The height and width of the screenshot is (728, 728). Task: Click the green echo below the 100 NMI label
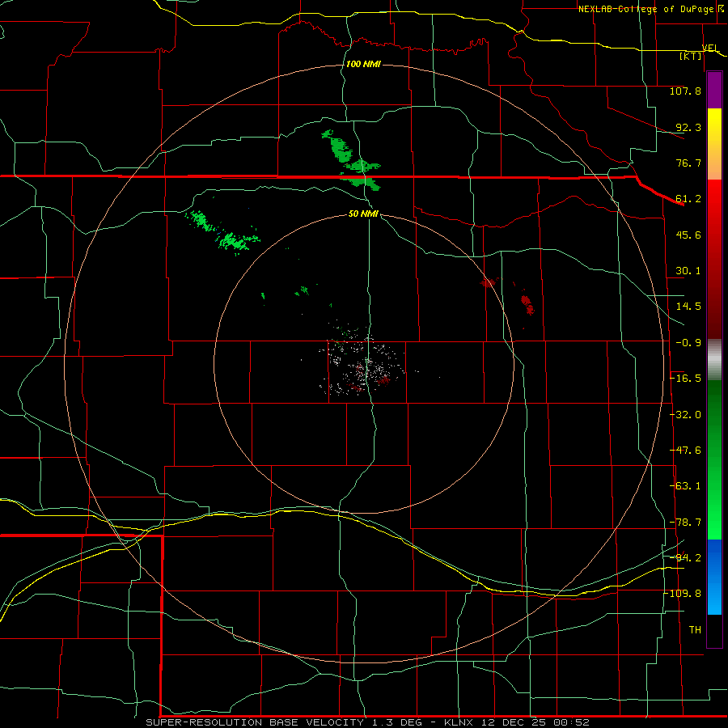point(350,160)
